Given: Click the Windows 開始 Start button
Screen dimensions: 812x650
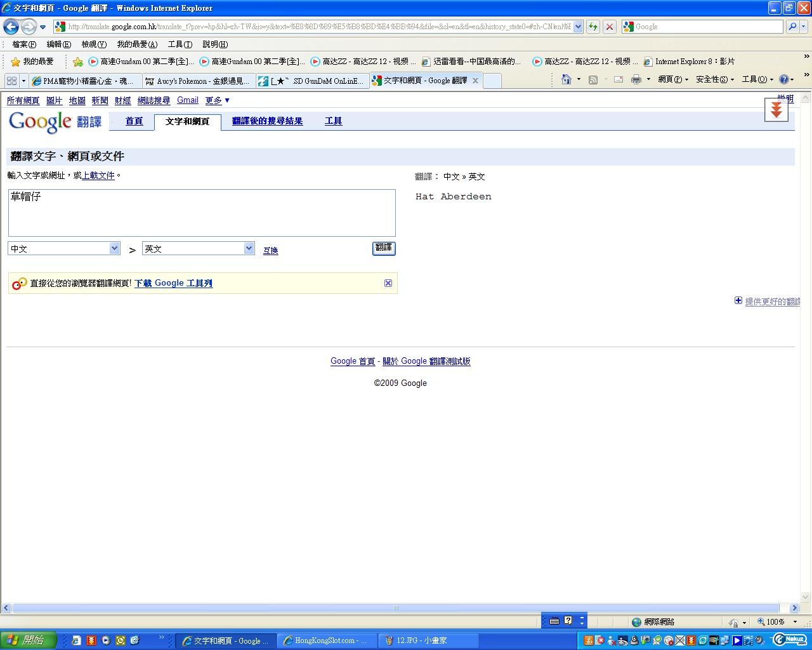Looking at the screenshot, I should click(x=29, y=640).
